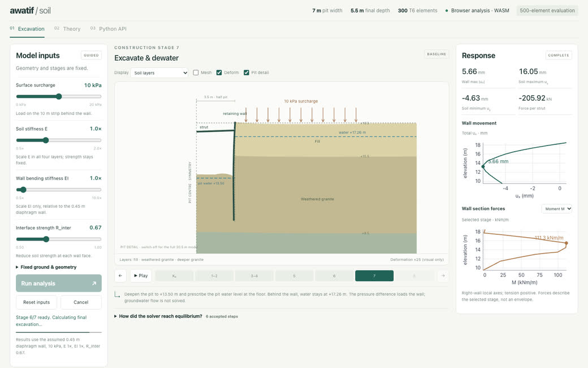Jump to stage 5

tap(295, 276)
